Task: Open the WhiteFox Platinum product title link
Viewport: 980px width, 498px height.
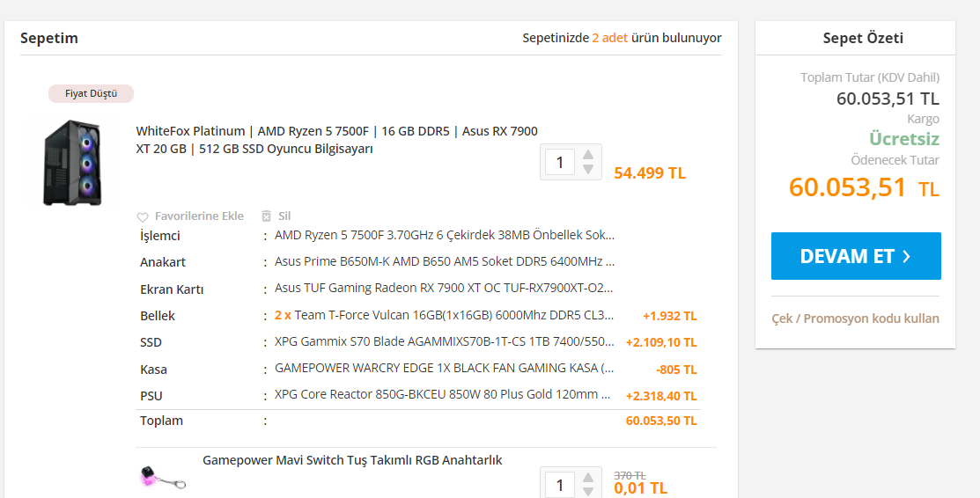Action: tap(336, 140)
